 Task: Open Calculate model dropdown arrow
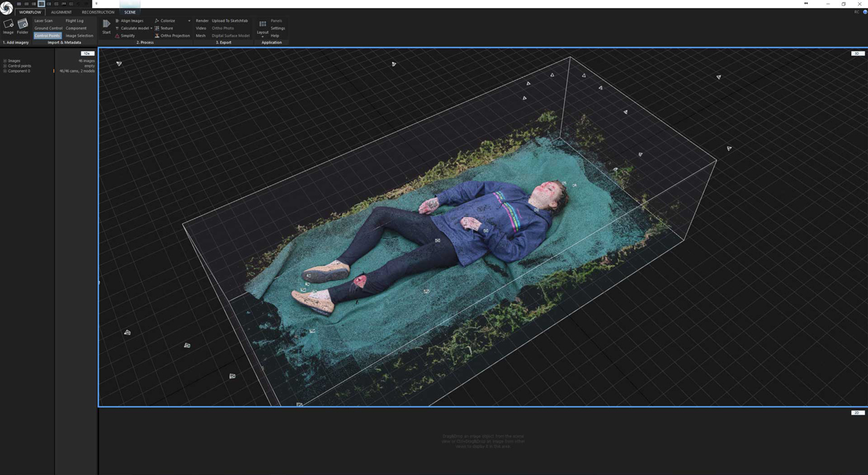[x=152, y=28]
